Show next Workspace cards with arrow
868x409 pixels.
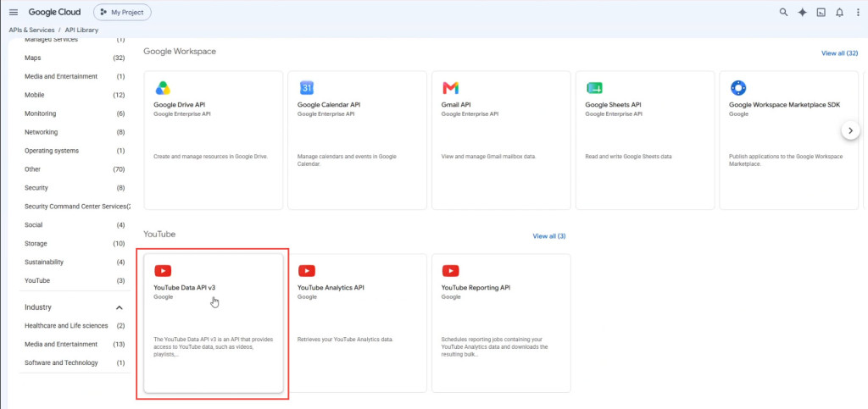(850, 131)
